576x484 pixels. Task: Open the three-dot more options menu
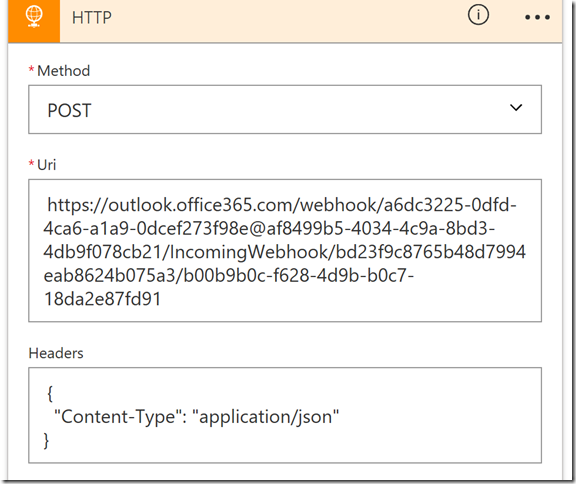(x=537, y=17)
